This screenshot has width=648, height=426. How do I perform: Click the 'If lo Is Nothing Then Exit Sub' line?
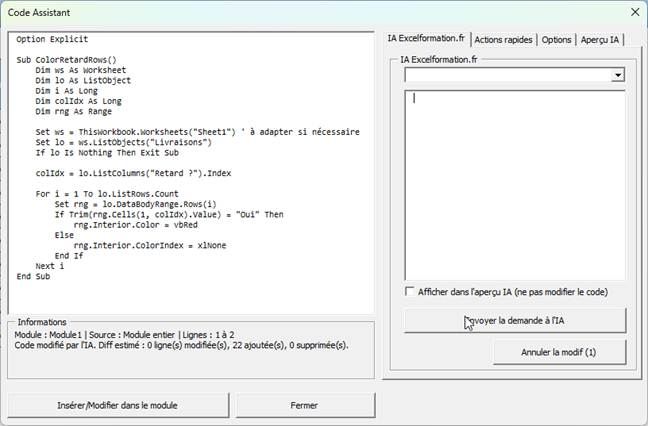click(107, 153)
